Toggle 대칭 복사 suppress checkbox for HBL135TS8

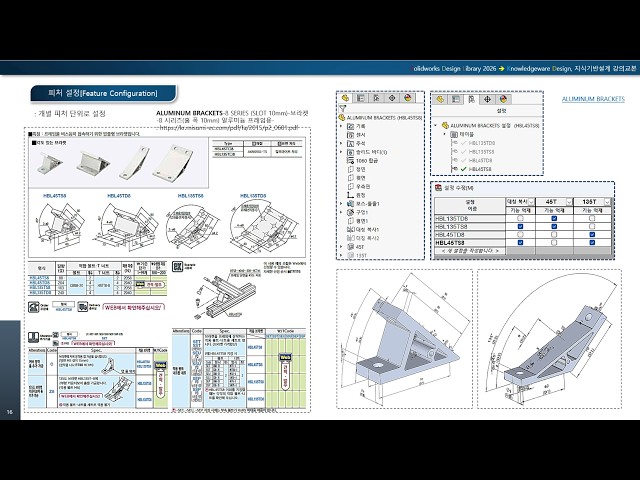click(520, 226)
